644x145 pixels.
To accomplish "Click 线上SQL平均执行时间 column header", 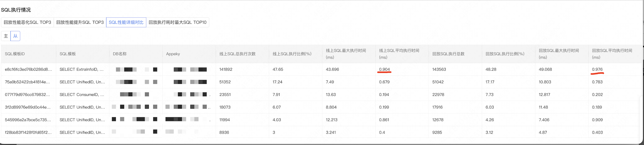I will tap(399, 54).
